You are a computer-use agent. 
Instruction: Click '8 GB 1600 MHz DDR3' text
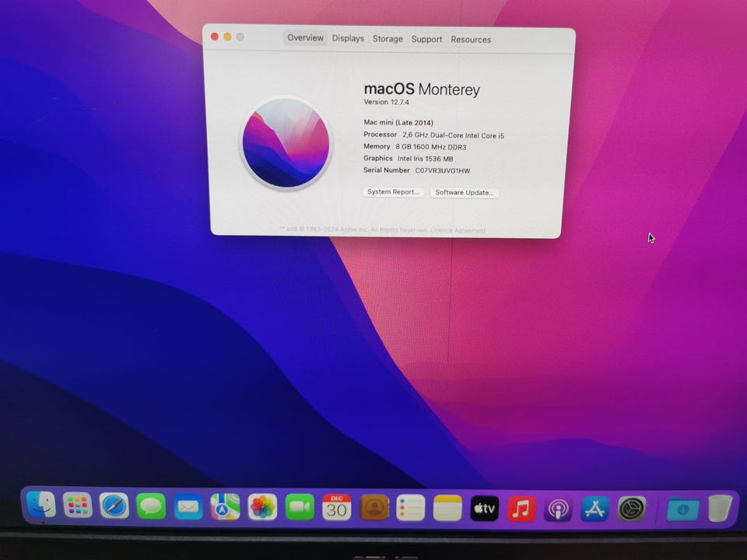click(430, 147)
